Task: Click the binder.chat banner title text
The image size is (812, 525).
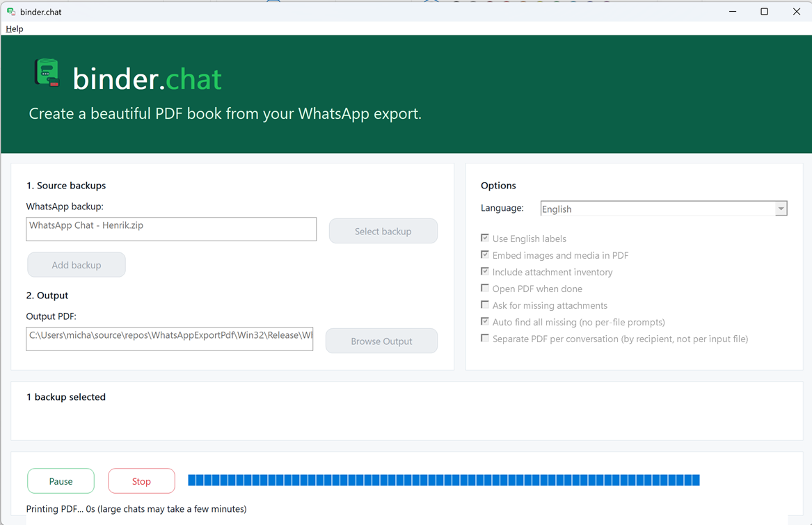Action: (148, 79)
